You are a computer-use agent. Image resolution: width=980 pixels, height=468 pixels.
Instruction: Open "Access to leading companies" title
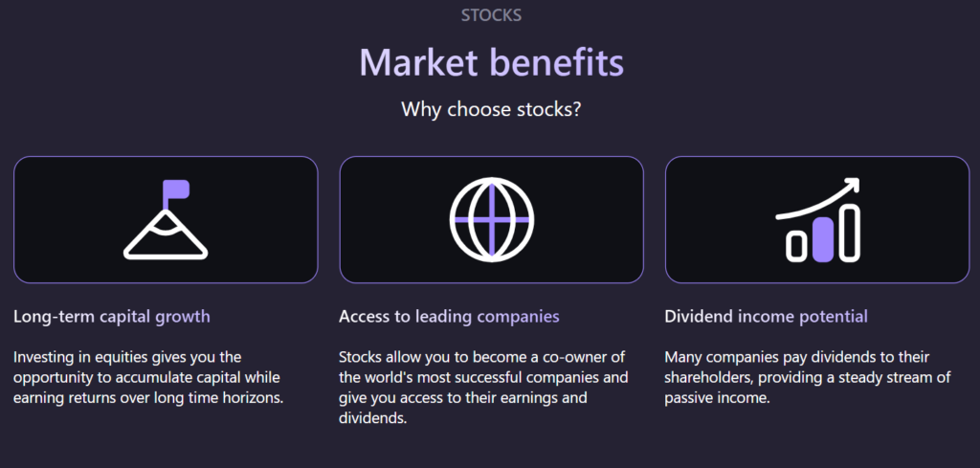pos(449,316)
